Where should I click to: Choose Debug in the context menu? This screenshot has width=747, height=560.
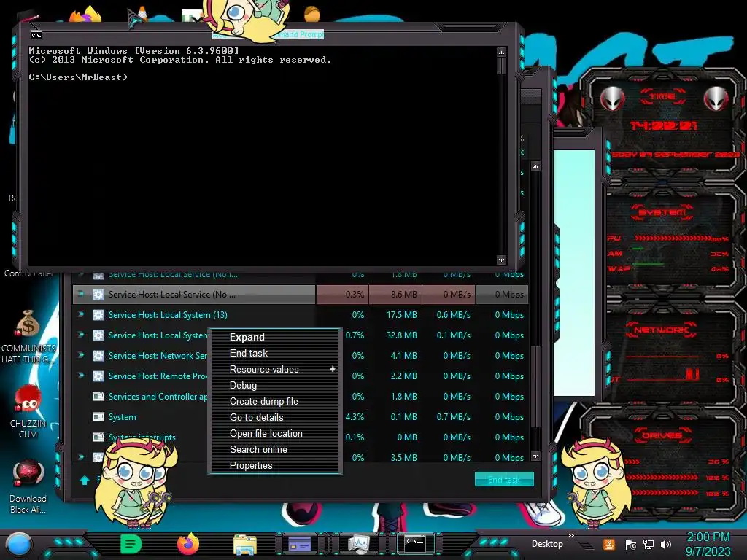(243, 385)
